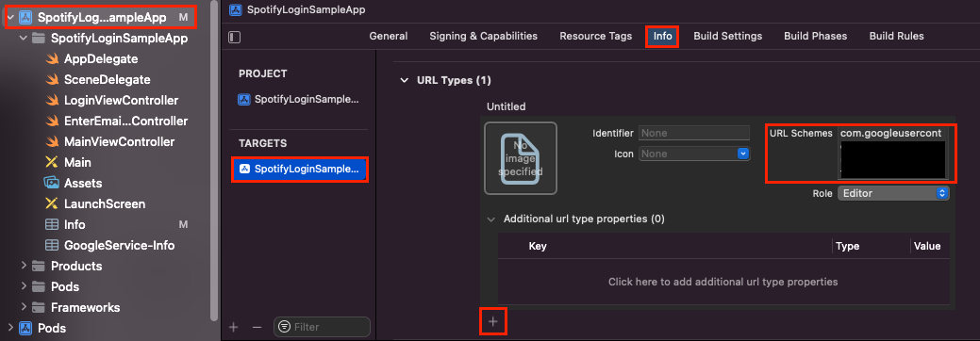
Task: Open GoogleService-Info plist file
Action: pyautogui.click(x=120, y=245)
